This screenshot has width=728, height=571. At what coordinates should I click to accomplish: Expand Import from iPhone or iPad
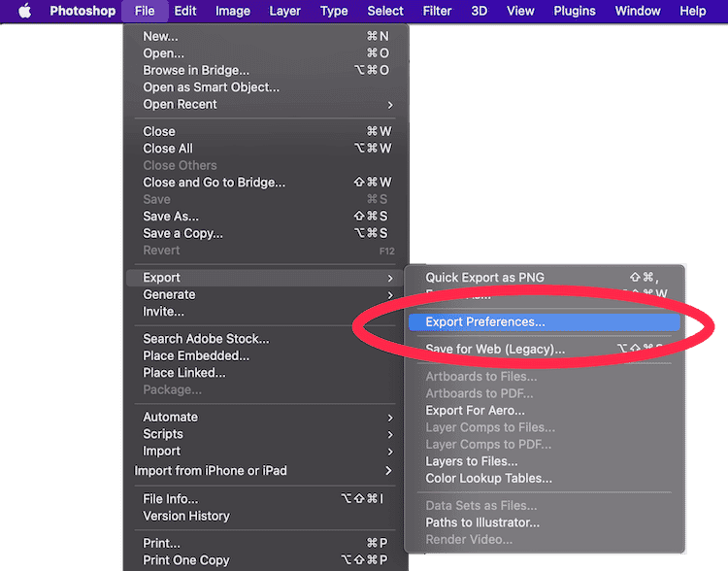pos(211,471)
